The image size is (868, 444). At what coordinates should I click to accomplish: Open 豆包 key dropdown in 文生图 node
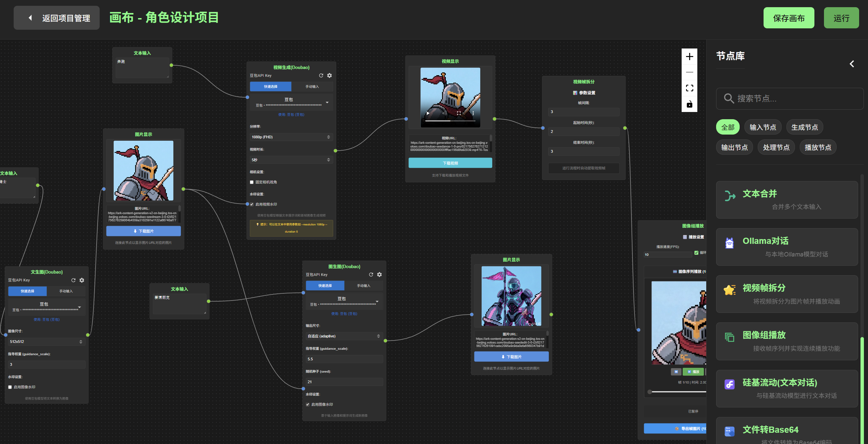(x=47, y=307)
